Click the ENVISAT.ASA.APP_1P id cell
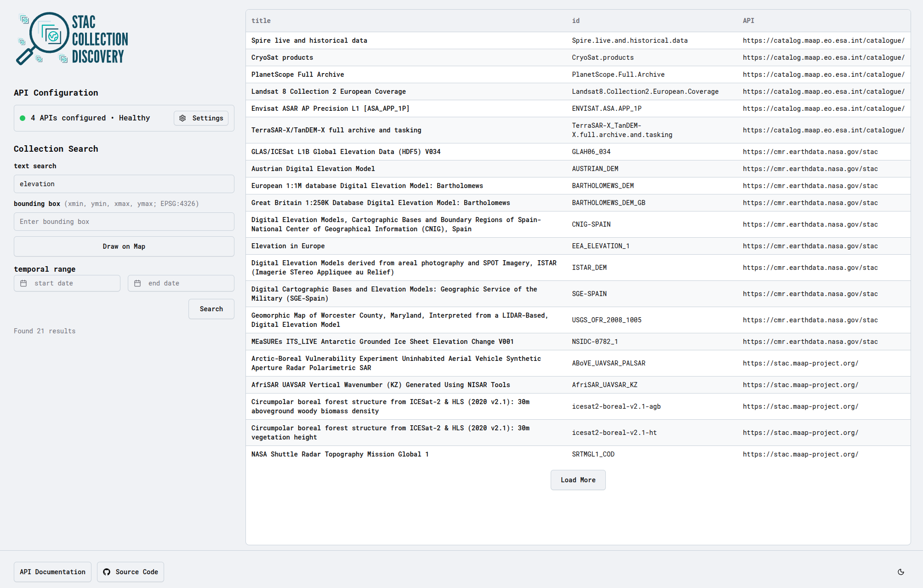 tap(607, 108)
